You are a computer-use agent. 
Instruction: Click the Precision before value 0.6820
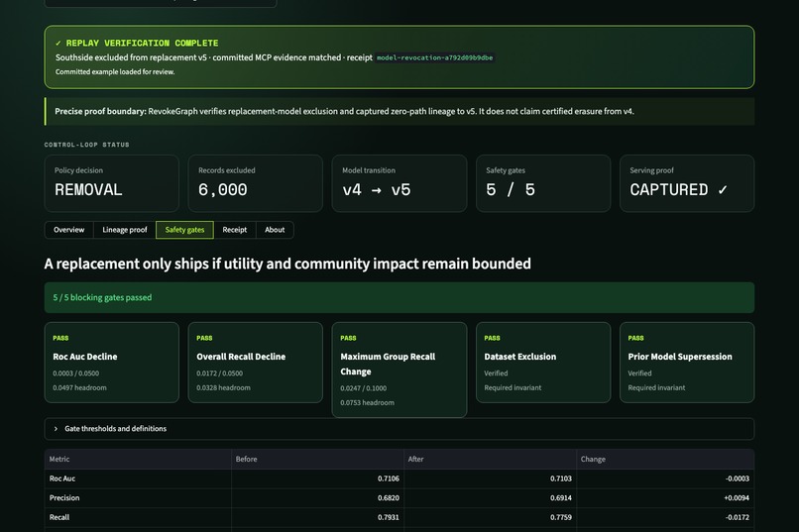coord(389,498)
